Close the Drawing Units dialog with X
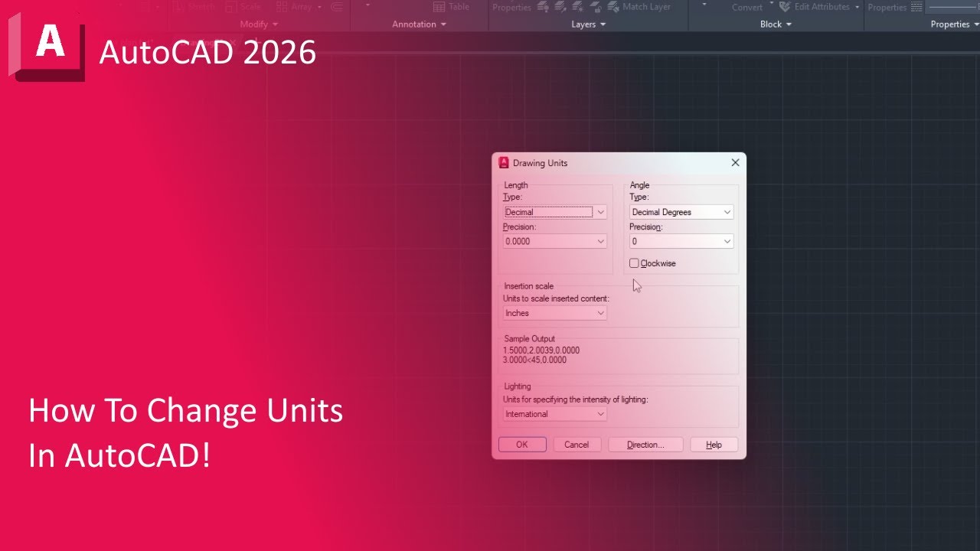This screenshot has width=980, height=551. click(735, 162)
